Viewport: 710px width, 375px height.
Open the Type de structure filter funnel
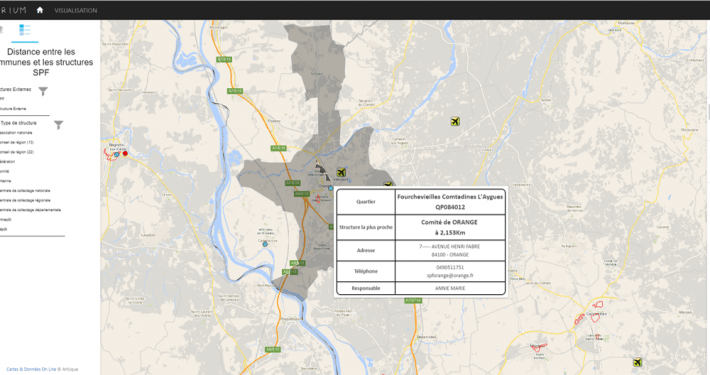point(58,125)
